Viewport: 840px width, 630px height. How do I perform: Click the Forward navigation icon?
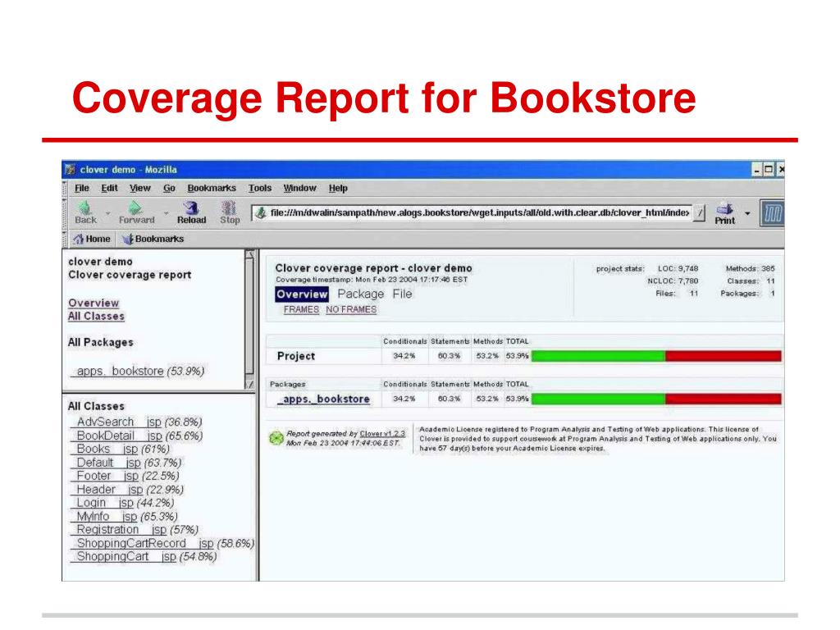pos(135,208)
